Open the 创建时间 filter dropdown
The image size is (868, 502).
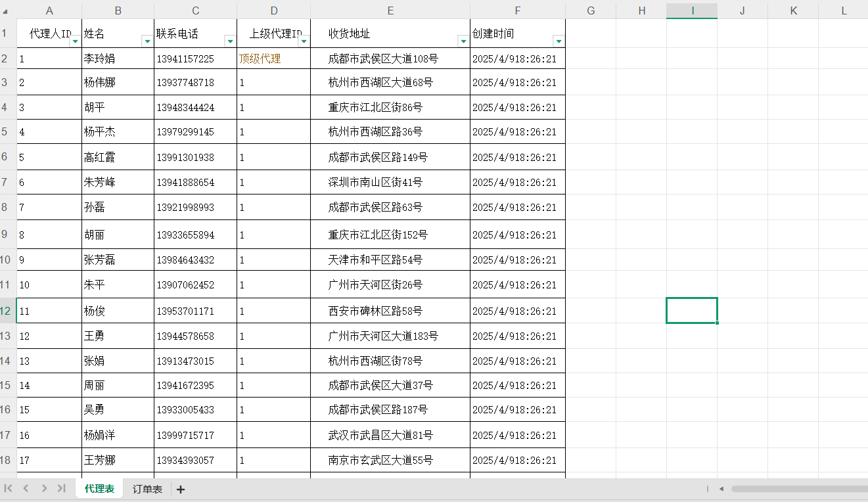pyautogui.click(x=559, y=41)
